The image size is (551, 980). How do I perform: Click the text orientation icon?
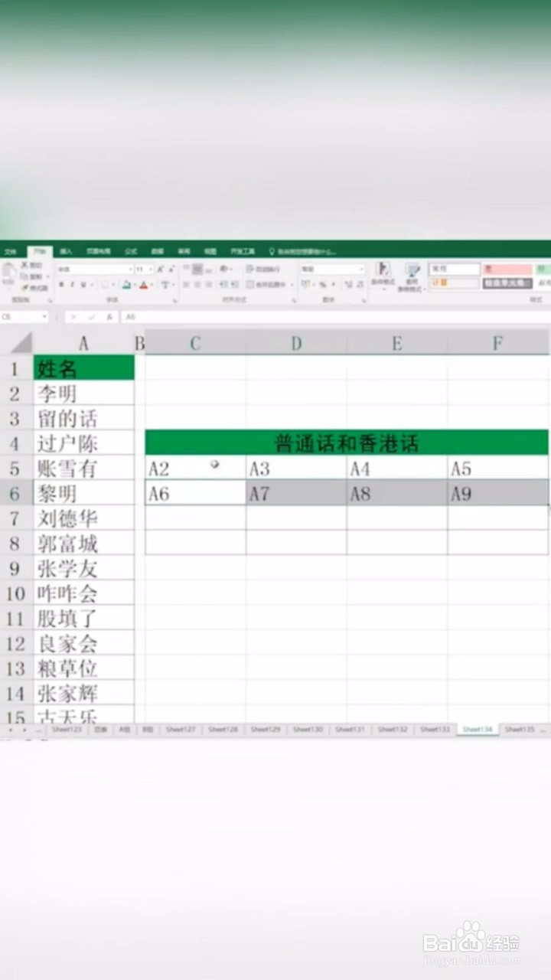click(x=223, y=269)
